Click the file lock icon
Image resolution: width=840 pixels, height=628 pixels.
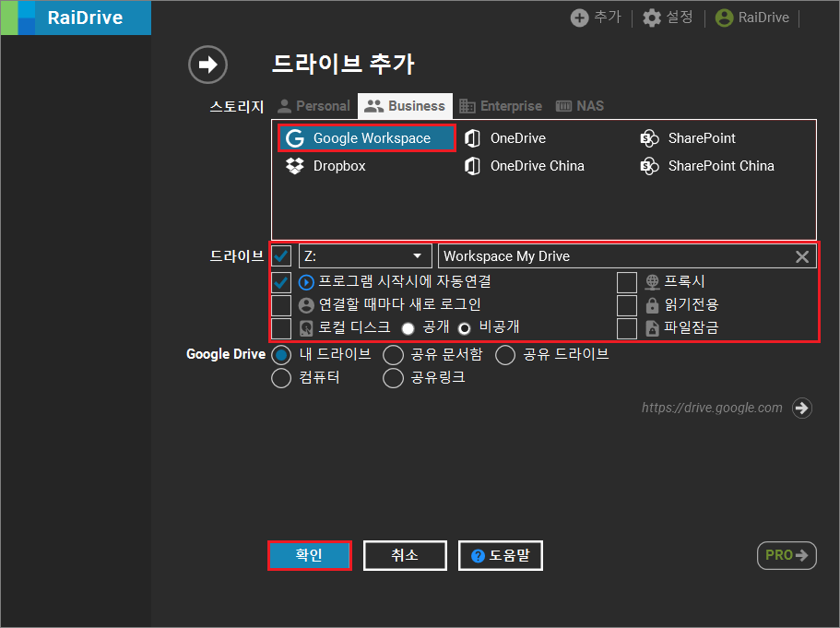coord(652,328)
